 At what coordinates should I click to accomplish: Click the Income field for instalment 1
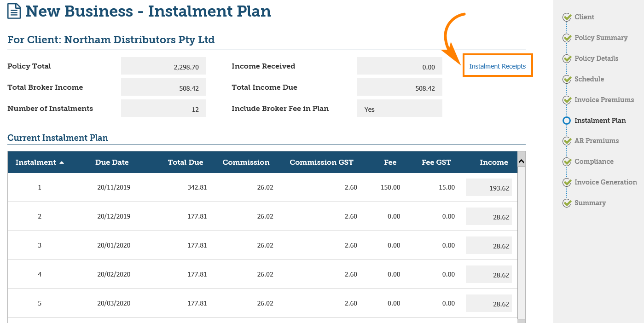pyautogui.click(x=489, y=188)
